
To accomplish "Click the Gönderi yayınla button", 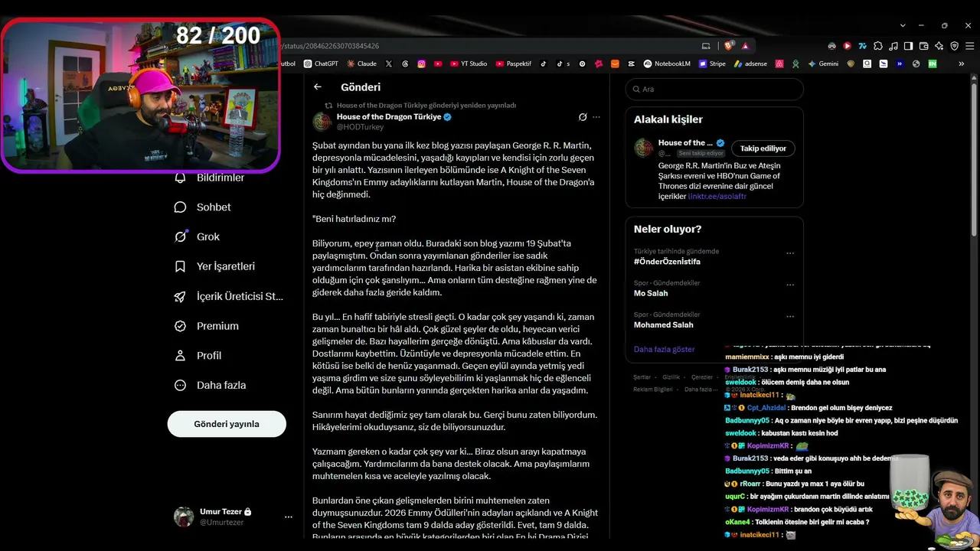I will tap(227, 424).
